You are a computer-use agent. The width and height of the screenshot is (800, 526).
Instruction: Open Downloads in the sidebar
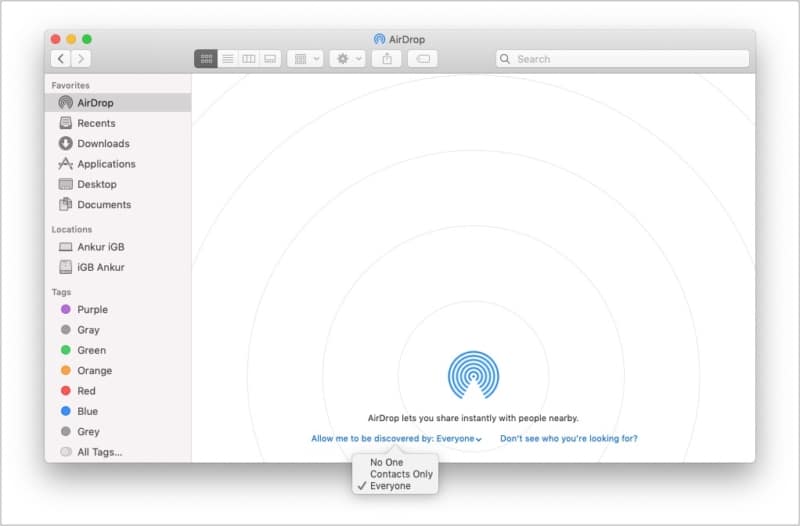tap(103, 144)
